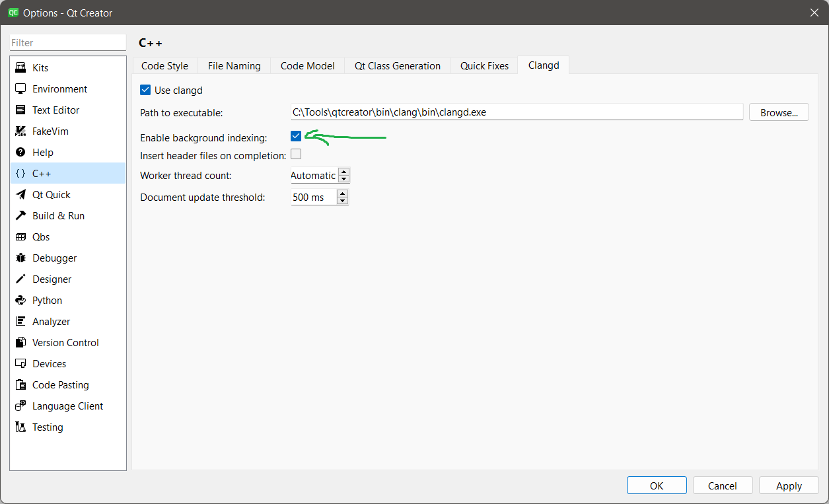This screenshot has width=829, height=504.
Task: Increase the Worker thread count
Action: pos(343,172)
